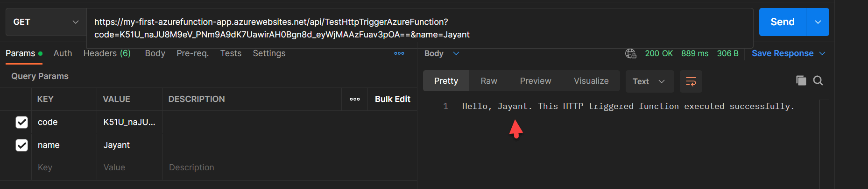Open the GET method dropdown
Screen dimensions: 868x189
tap(46, 22)
